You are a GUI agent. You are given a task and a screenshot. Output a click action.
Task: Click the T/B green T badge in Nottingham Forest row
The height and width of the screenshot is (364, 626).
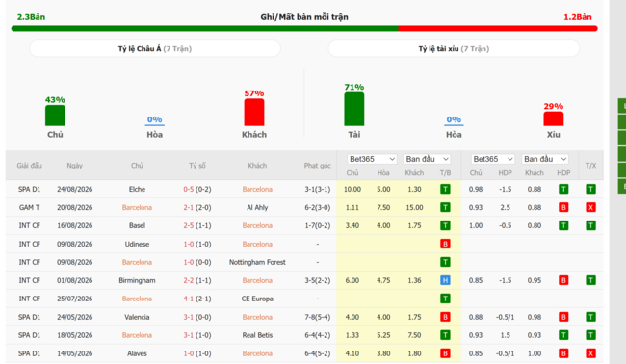(x=445, y=262)
